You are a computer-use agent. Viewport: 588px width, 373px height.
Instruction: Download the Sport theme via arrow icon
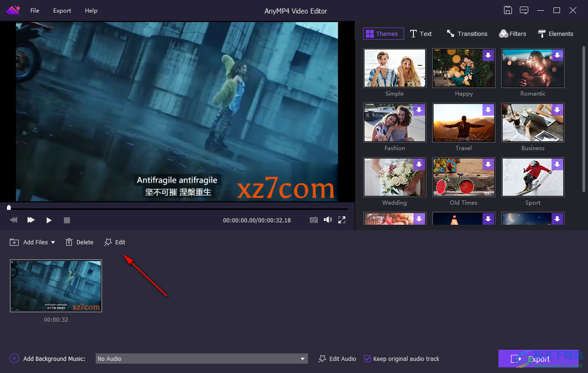click(557, 164)
